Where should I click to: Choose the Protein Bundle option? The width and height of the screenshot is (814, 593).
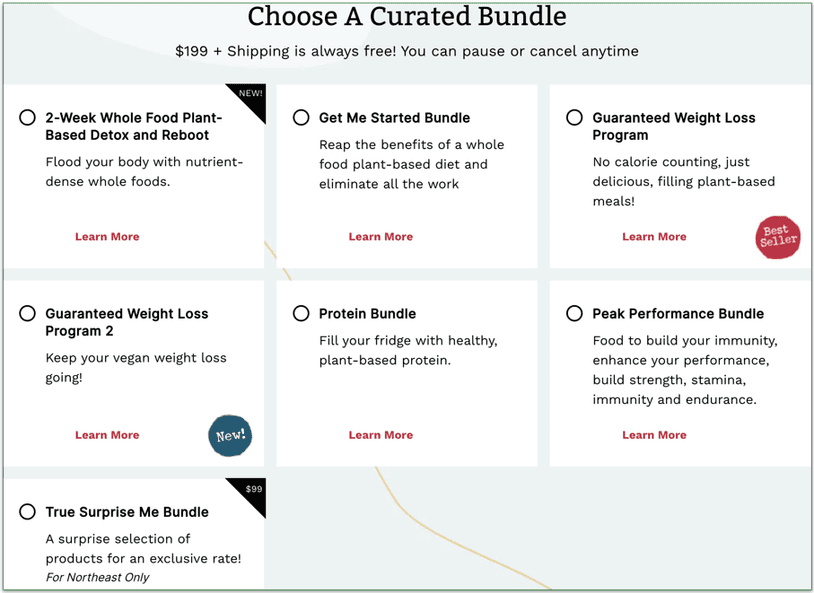click(301, 313)
